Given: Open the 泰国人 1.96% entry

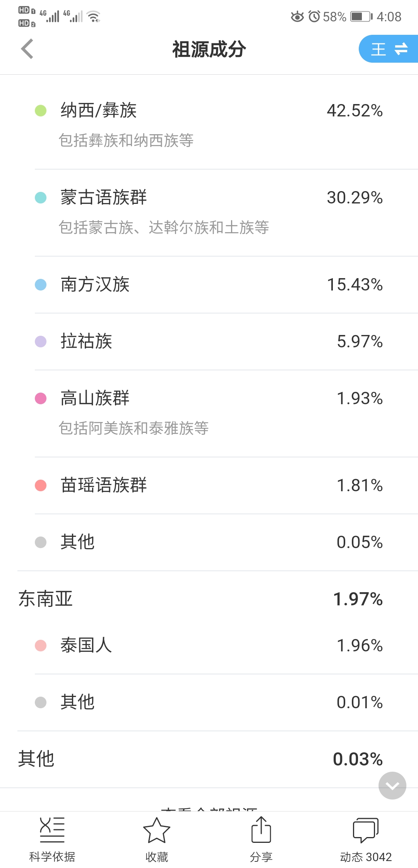Looking at the screenshot, I should coord(209,645).
